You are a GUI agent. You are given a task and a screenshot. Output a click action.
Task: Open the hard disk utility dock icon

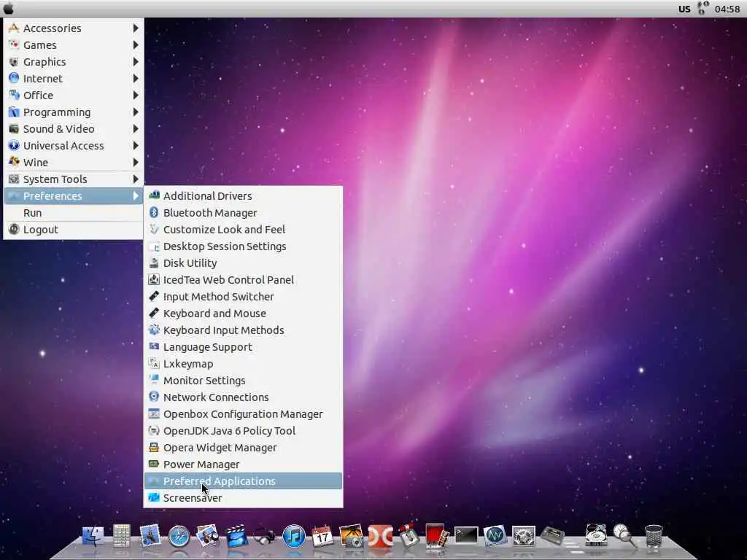pos(595,536)
